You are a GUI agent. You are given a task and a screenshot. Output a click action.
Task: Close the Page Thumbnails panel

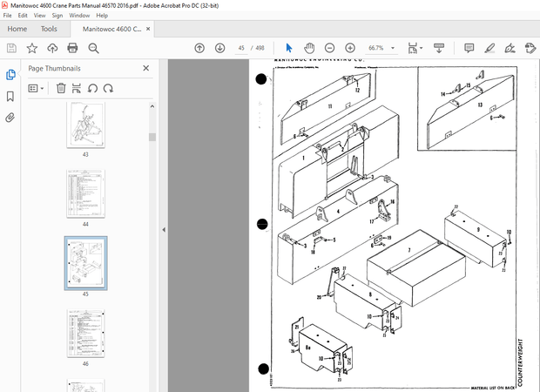[145, 68]
